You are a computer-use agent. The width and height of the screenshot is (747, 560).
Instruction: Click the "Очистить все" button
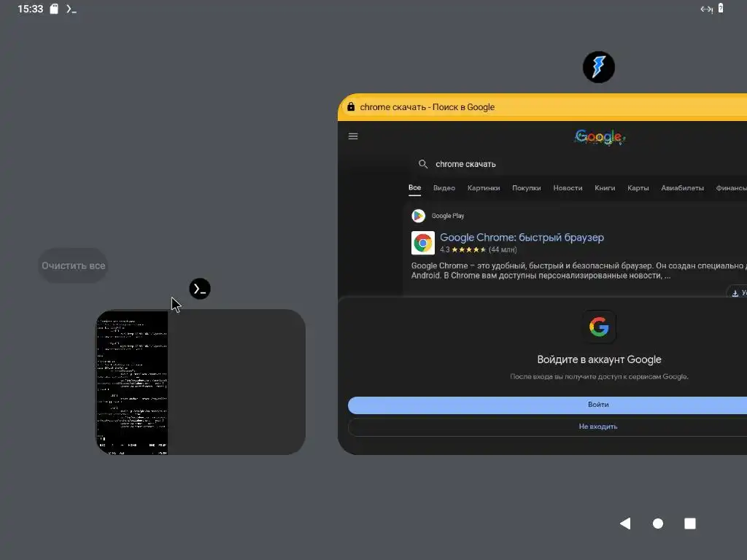[73, 265]
